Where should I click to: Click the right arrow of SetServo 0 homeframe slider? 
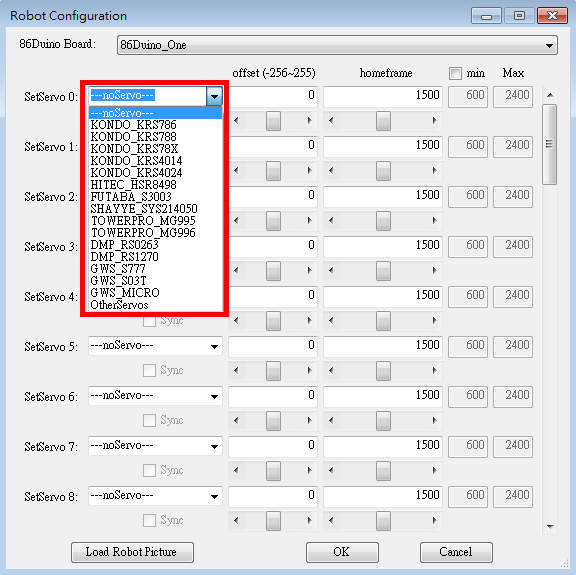[x=435, y=121]
